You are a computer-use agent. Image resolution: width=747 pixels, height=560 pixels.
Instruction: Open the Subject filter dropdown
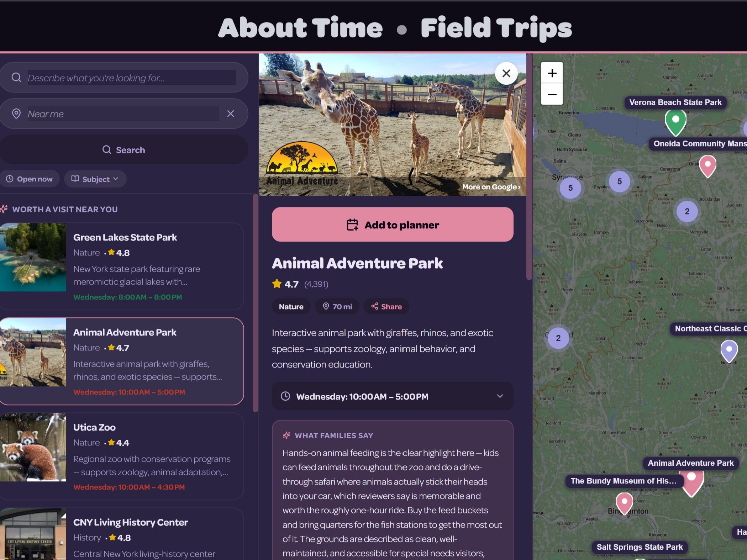(x=95, y=179)
